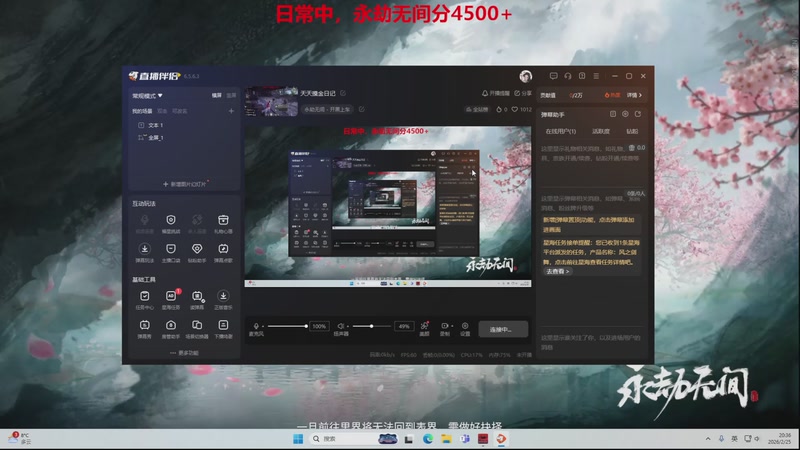Open the 录制 record options dropdown
Viewport: 800px width, 450px height.
coord(452,326)
